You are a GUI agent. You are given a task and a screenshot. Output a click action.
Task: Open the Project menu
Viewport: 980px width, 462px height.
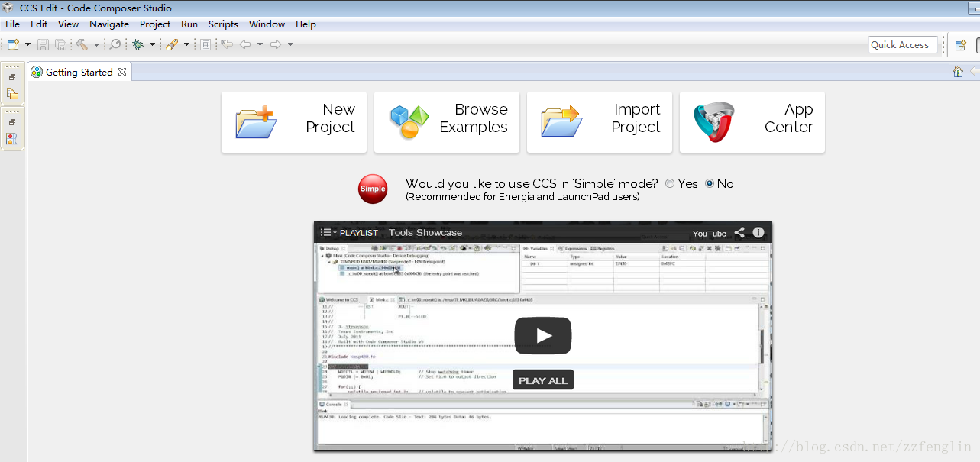coord(155,24)
